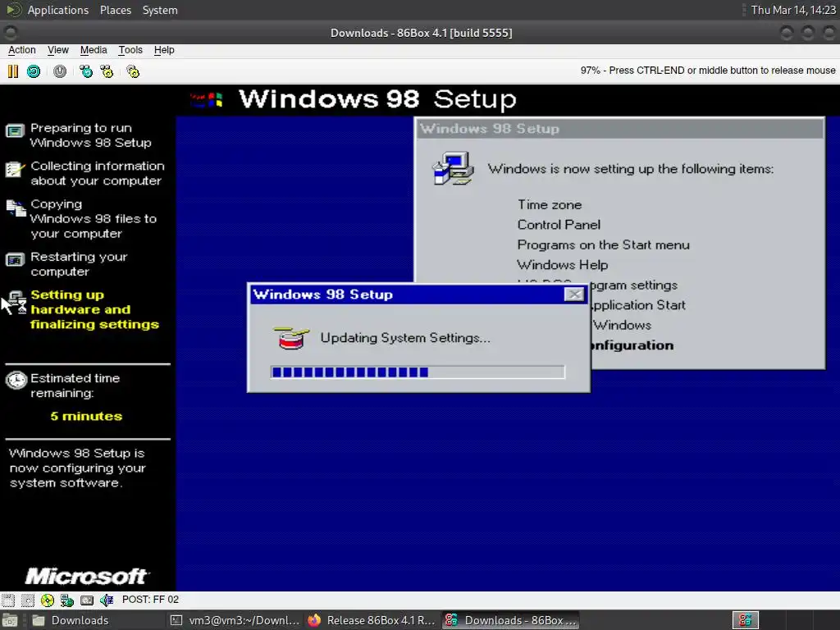Viewport: 840px width, 630px height.
Task: Click the Microsoft logo in setup sidebar
Action: click(87, 576)
